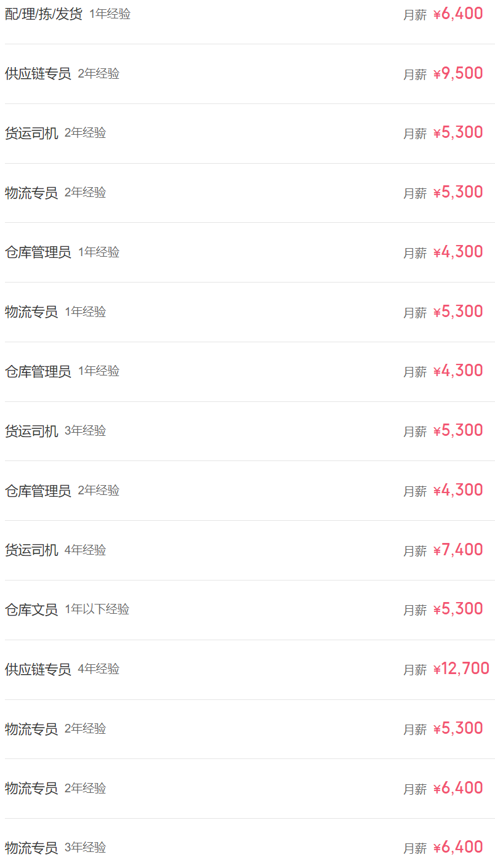Select 货运司机 entry with 4年经验
495x868 pixels.
pos(31,550)
